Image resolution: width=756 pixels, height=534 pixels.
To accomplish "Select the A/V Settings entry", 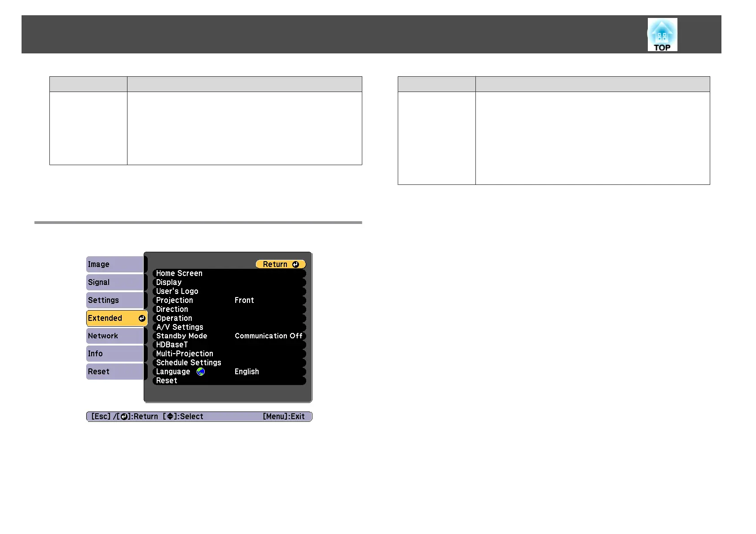I will click(x=229, y=327).
